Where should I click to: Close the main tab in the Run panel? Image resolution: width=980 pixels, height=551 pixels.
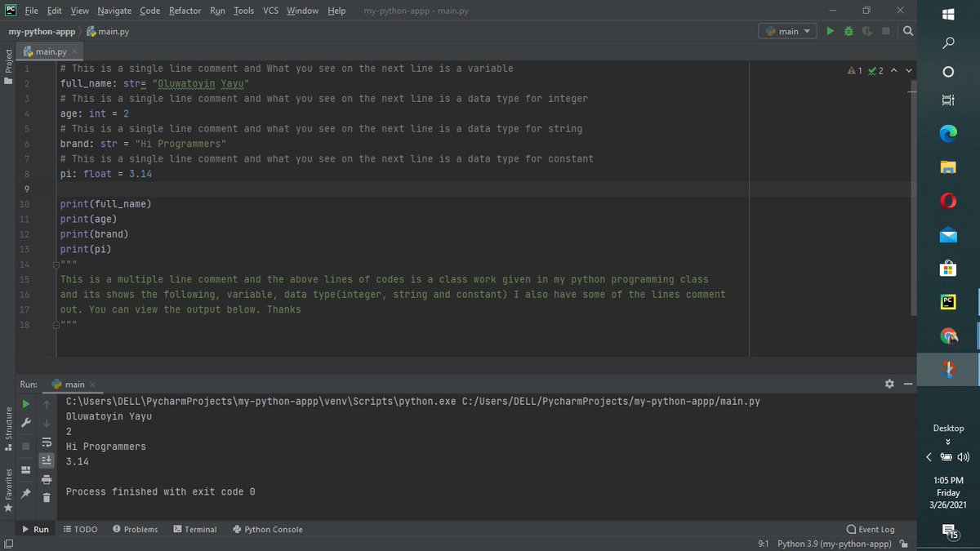92,384
